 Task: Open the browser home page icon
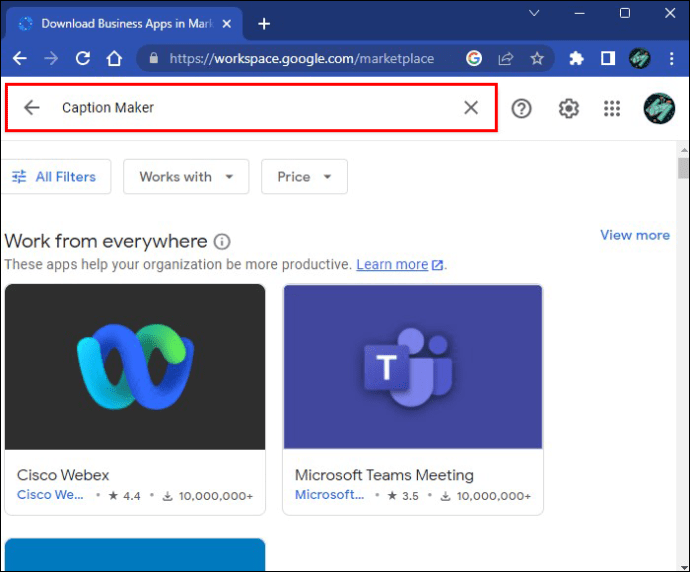click(114, 58)
